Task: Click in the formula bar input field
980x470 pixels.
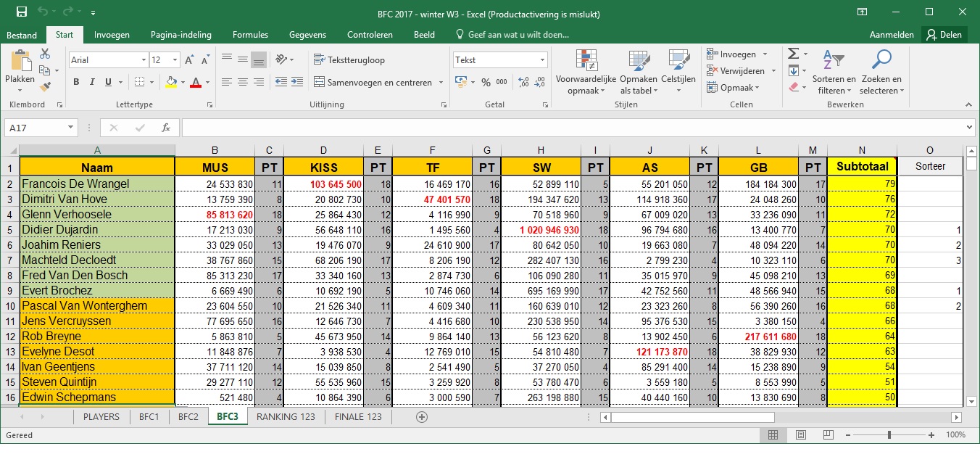Action: 573,128
